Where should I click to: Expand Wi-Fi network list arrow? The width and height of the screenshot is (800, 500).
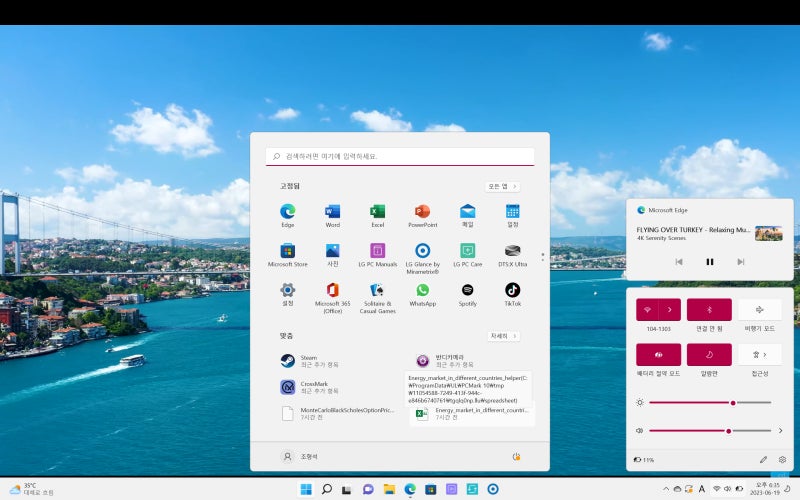[x=670, y=310]
